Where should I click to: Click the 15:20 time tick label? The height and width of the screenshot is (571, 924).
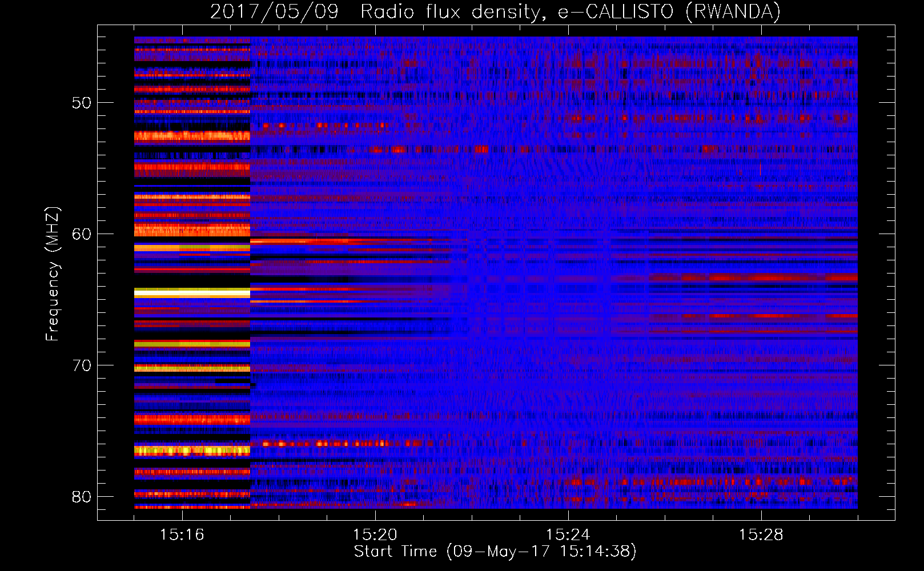375,534
